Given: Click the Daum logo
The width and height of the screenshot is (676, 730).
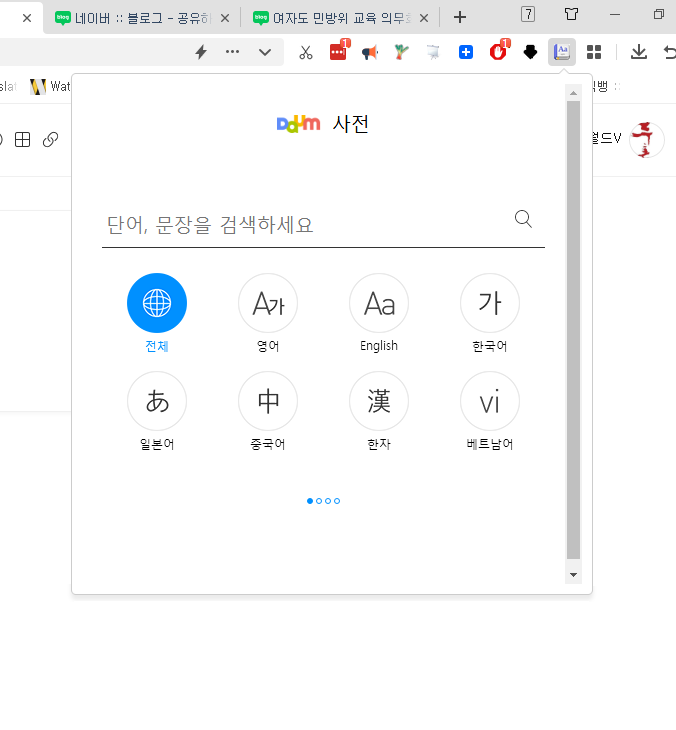Looking at the screenshot, I should 298,124.
